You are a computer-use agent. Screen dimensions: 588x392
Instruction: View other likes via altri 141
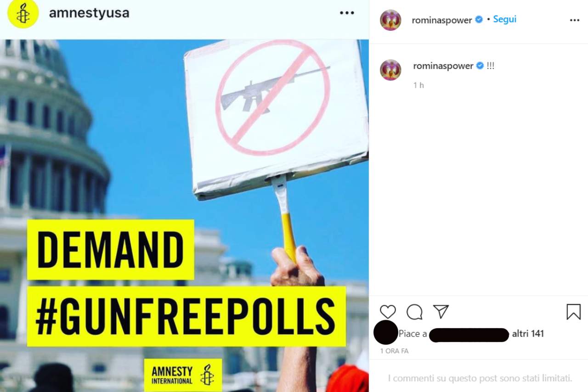(528, 334)
